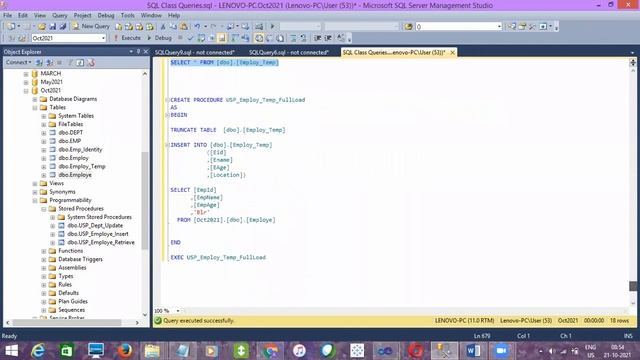Open the Help menu
640x360 pixels.
point(174,15)
